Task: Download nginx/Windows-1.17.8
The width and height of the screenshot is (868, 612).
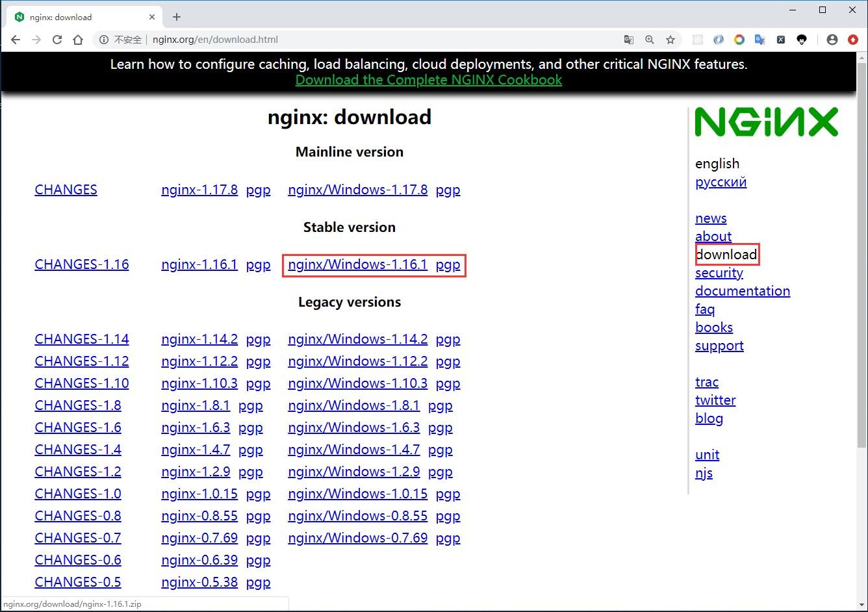Action: pos(358,190)
